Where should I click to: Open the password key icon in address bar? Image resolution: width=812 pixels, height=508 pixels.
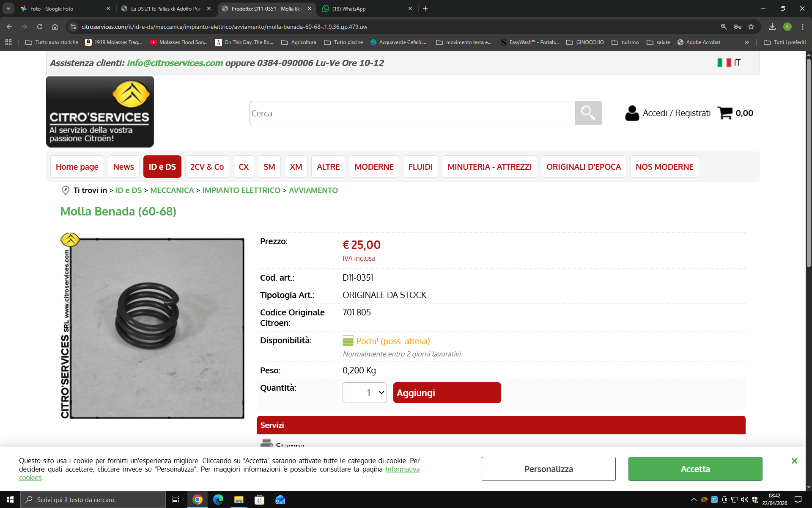738,27
